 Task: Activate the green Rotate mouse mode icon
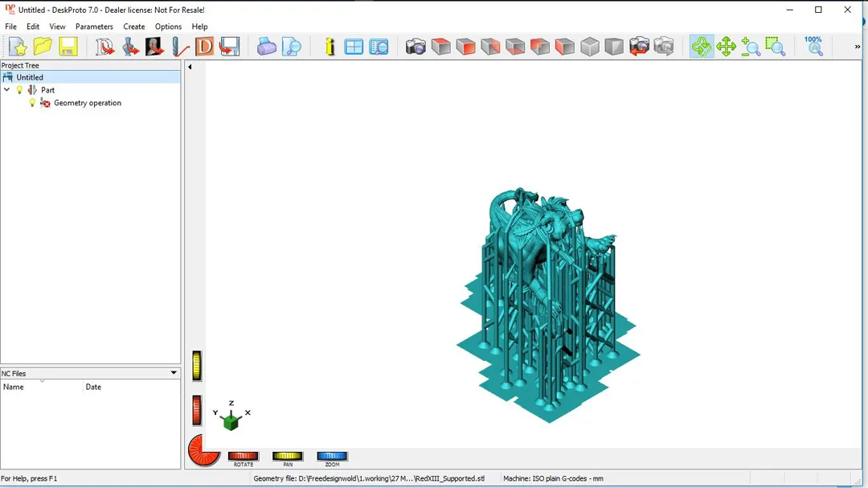tap(702, 47)
